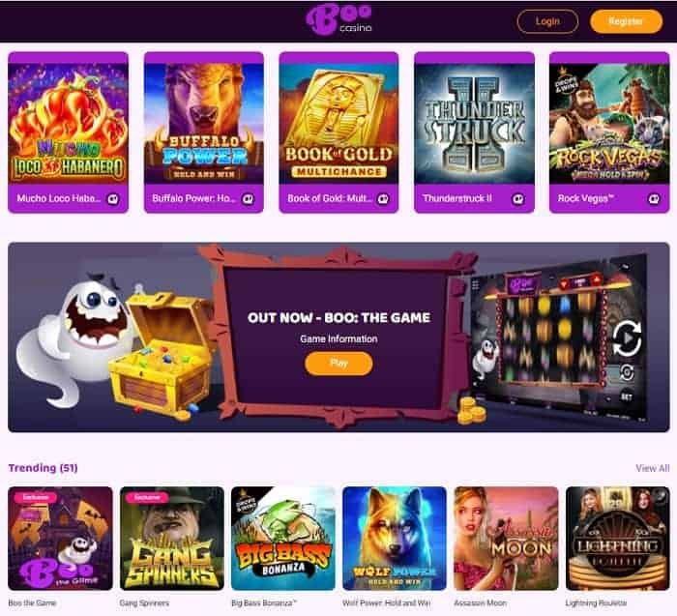This screenshot has width=677, height=616.
Task: Click ghost icon on Mucho Loco Habanero card
Action: tap(113, 198)
